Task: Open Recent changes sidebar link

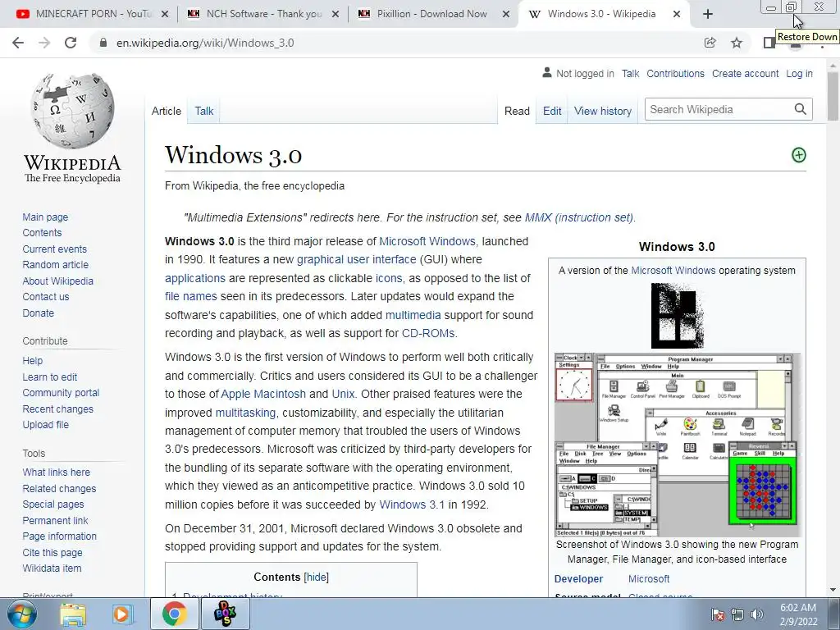Action: [58, 409]
